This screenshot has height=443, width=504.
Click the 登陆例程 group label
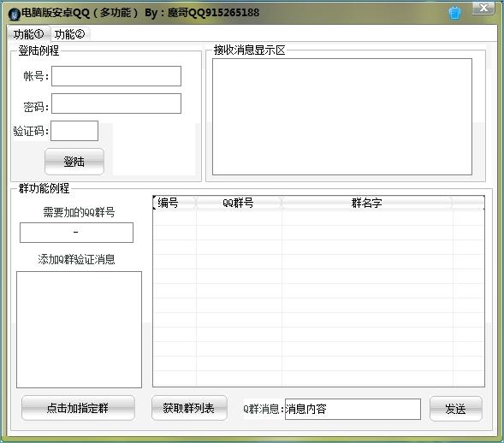(39, 50)
